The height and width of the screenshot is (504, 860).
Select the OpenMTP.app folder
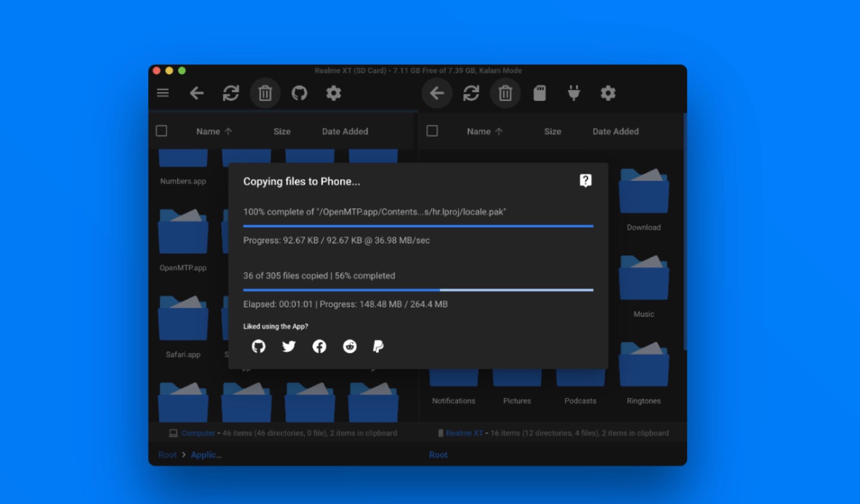[183, 240]
